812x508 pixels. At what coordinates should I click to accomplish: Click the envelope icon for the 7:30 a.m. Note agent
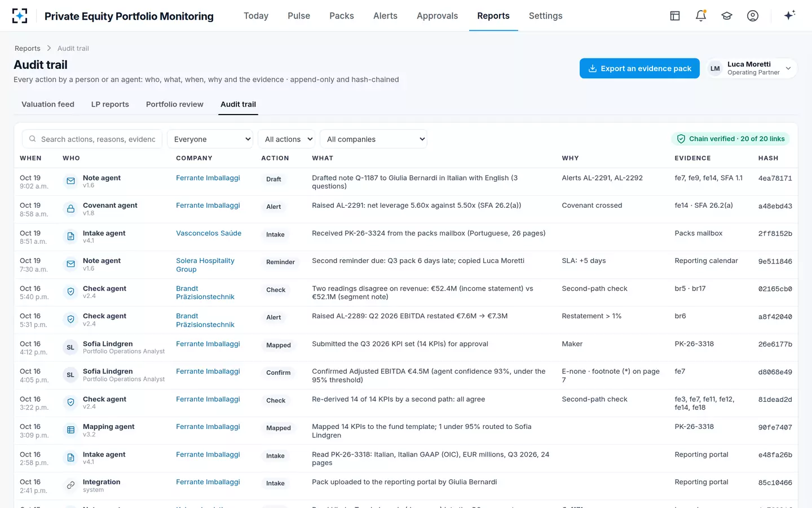pyautogui.click(x=70, y=264)
